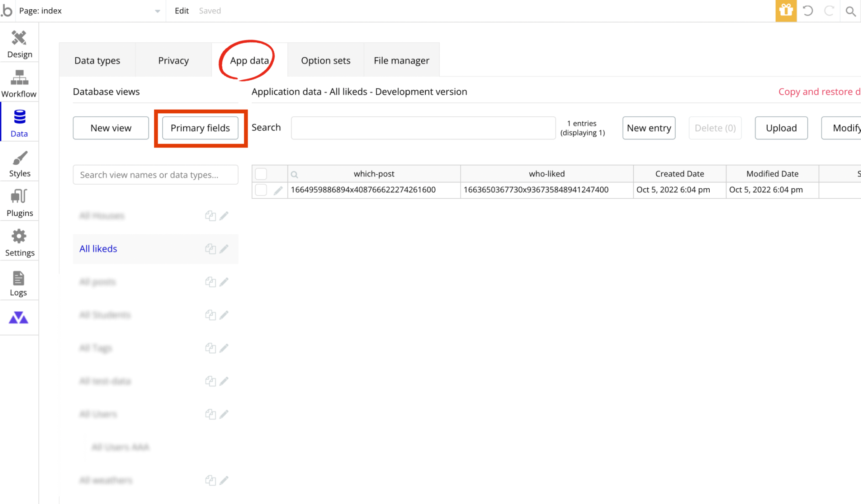Open the Workflow section
Screen dimensions: 861x504
[19, 83]
